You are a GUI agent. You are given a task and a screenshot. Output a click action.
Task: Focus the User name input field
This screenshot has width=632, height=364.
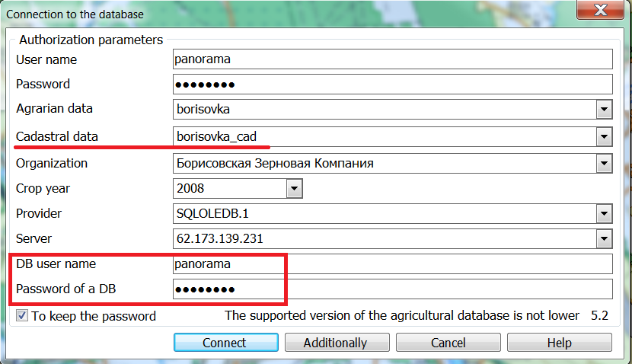click(392, 59)
